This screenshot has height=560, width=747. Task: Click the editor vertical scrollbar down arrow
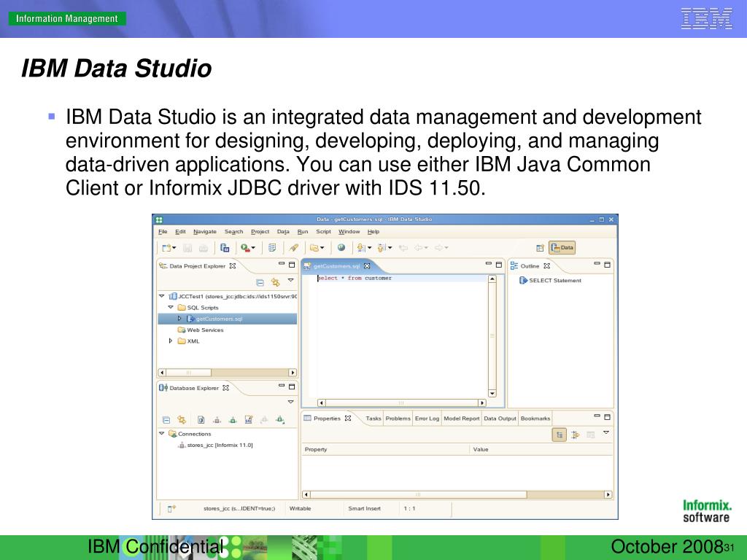click(492, 393)
